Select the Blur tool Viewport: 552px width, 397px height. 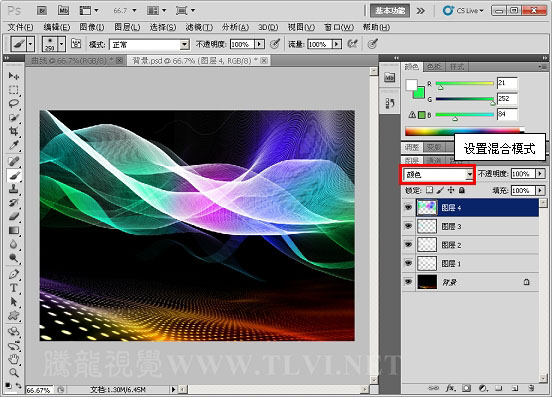[x=14, y=244]
